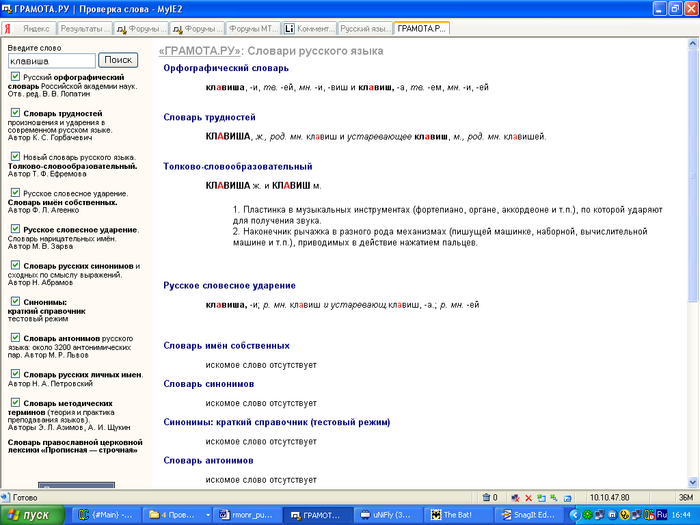700x525 pixels.
Task: Switch to {#Main} QC taskbar button
Action: pyautogui.click(x=106, y=515)
